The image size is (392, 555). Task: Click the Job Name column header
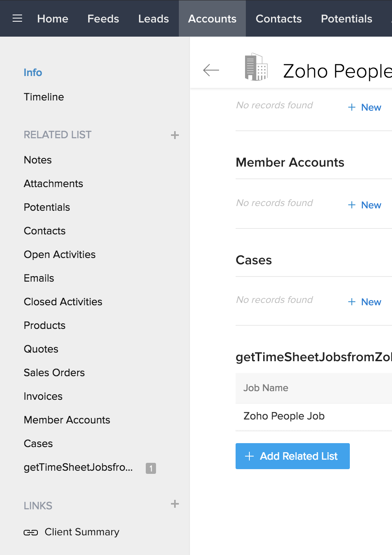(266, 388)
